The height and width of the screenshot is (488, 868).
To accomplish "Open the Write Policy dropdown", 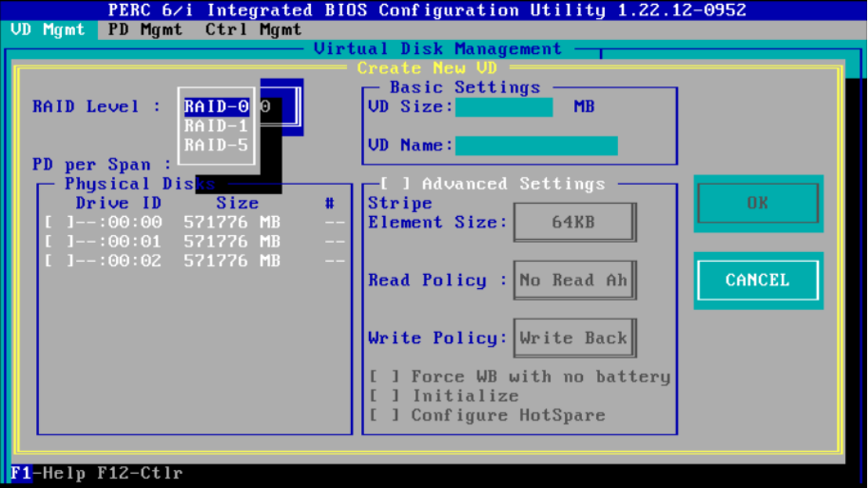I will (574, 338).
